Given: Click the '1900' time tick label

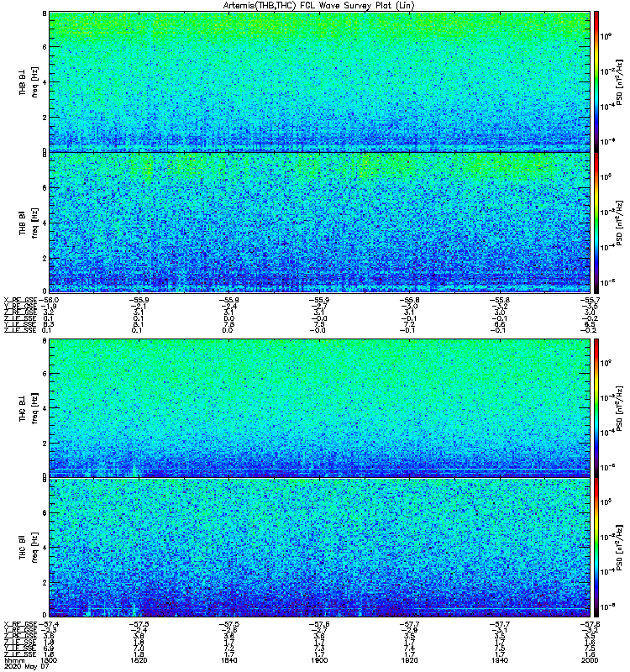Looking at the screenshot, I should click(x=319, y=660).
